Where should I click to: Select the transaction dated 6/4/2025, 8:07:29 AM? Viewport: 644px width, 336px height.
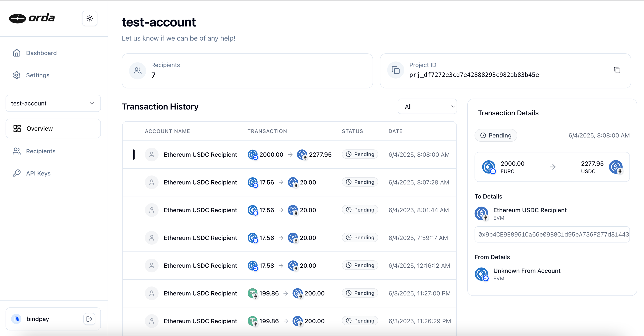coord(289,182)
